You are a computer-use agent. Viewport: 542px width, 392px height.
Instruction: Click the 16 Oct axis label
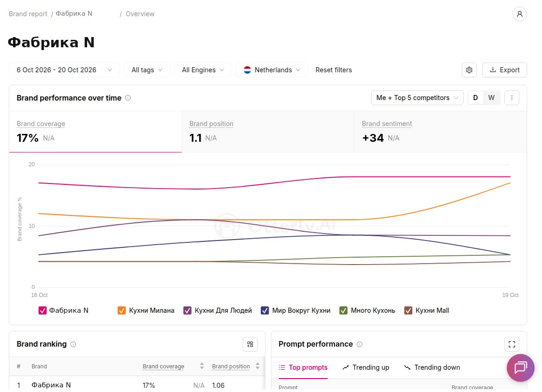(39, 295)
